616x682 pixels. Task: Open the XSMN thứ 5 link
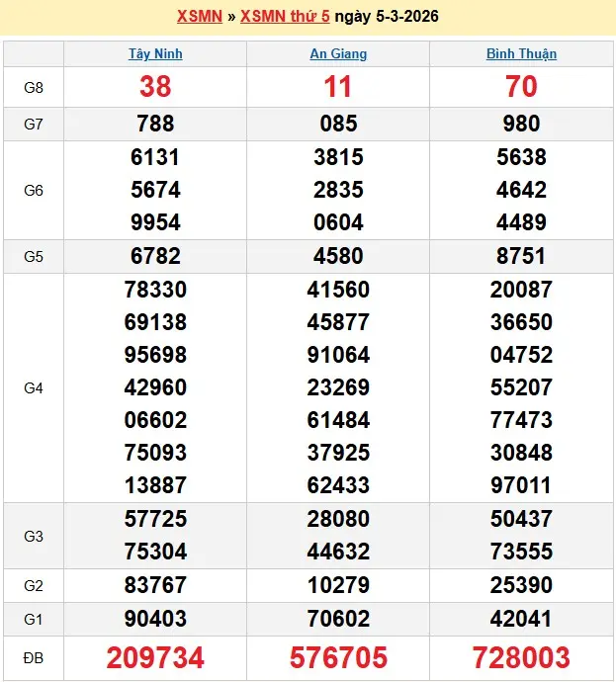(285, 17)
